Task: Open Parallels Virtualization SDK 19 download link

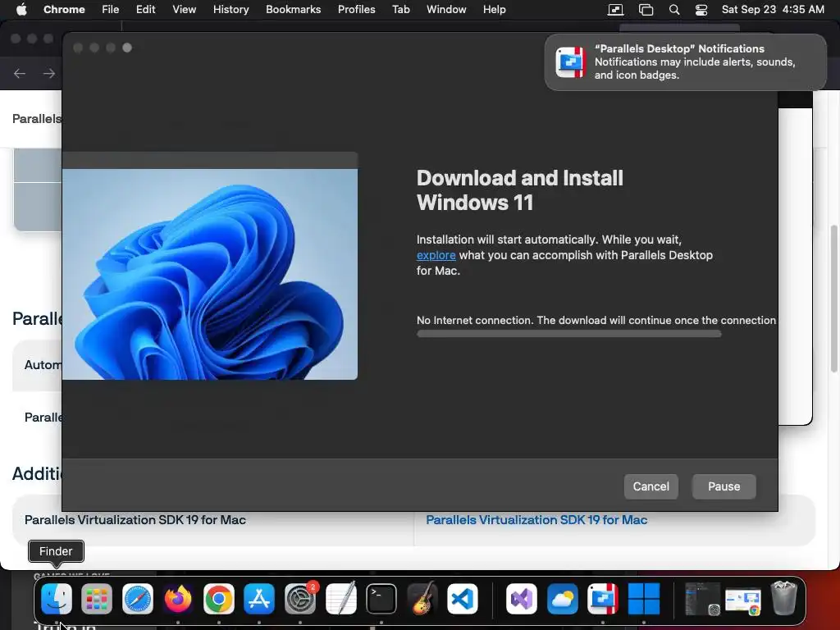Action: (536, 519)
